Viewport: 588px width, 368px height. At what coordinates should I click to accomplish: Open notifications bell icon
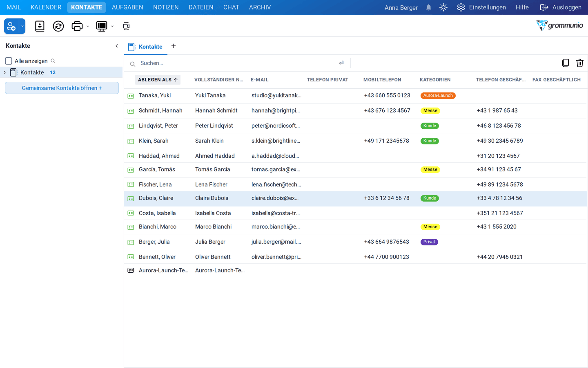[429, 7]
